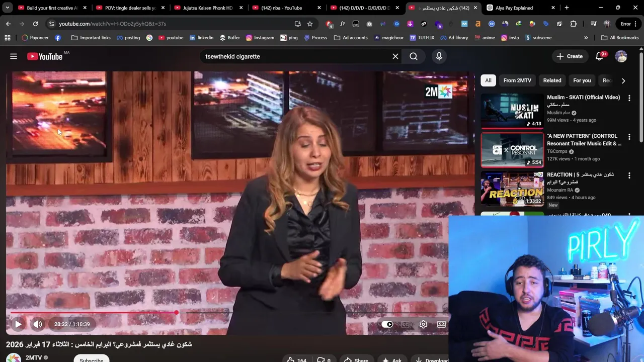Mute the video volume

click(38, 324)
